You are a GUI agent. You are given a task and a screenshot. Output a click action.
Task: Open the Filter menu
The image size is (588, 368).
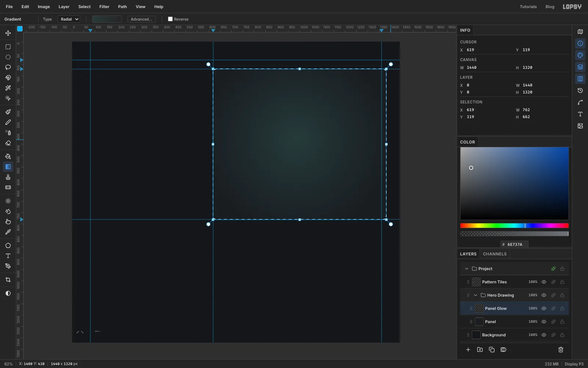(104, 7)
